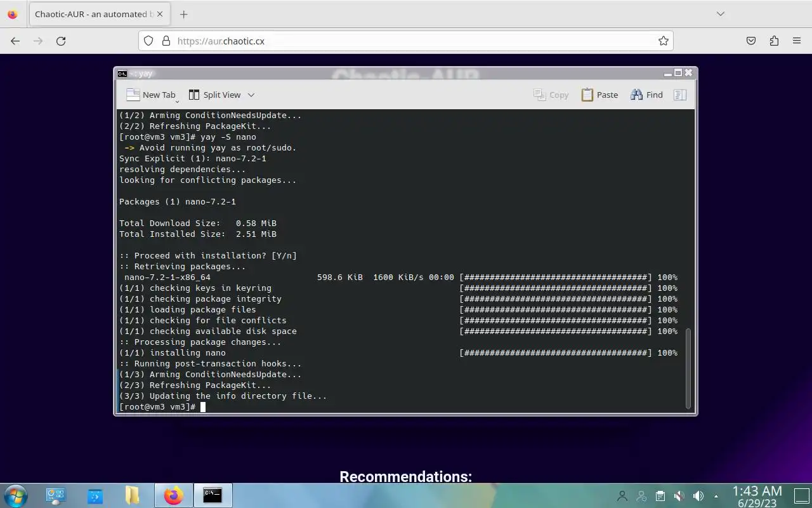Image resolution: width=812 pixels, height=508 pixels.
Task: Open the start menu launcher
Action: coord(15,495)
